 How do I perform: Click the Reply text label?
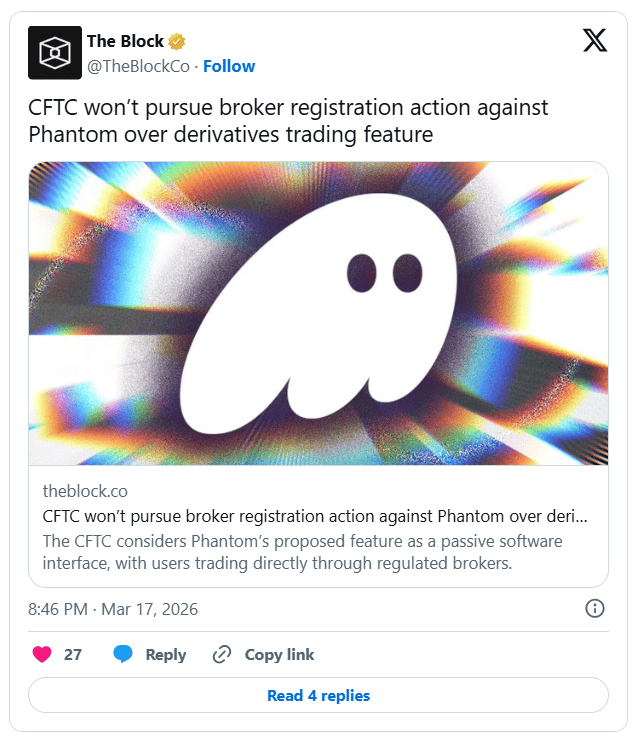[x=166, y=655]
